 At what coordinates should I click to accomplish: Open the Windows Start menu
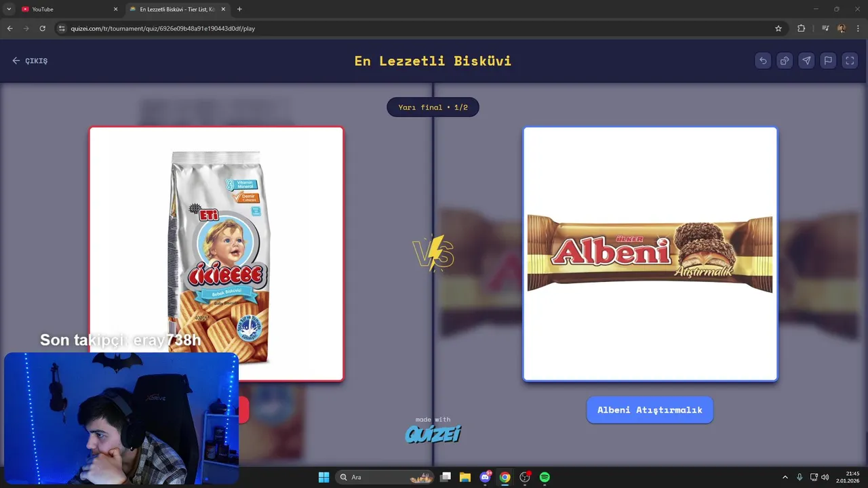pos(323,477)
